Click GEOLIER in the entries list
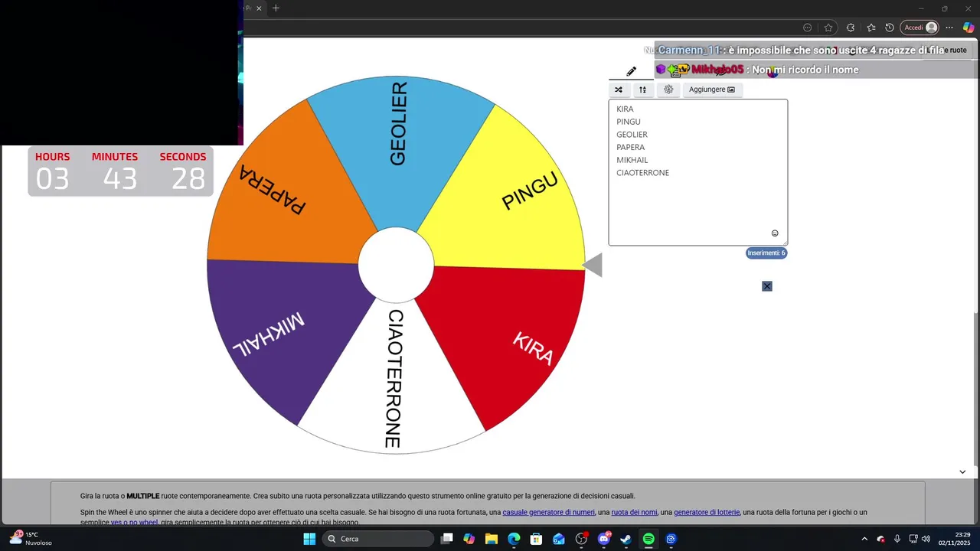The image size is (980, 551). (x=632, y=135)
